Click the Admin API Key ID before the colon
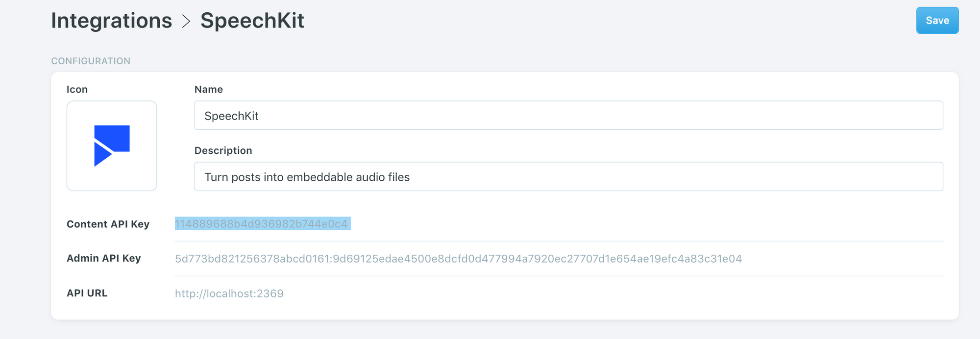 tap(252, 259)
